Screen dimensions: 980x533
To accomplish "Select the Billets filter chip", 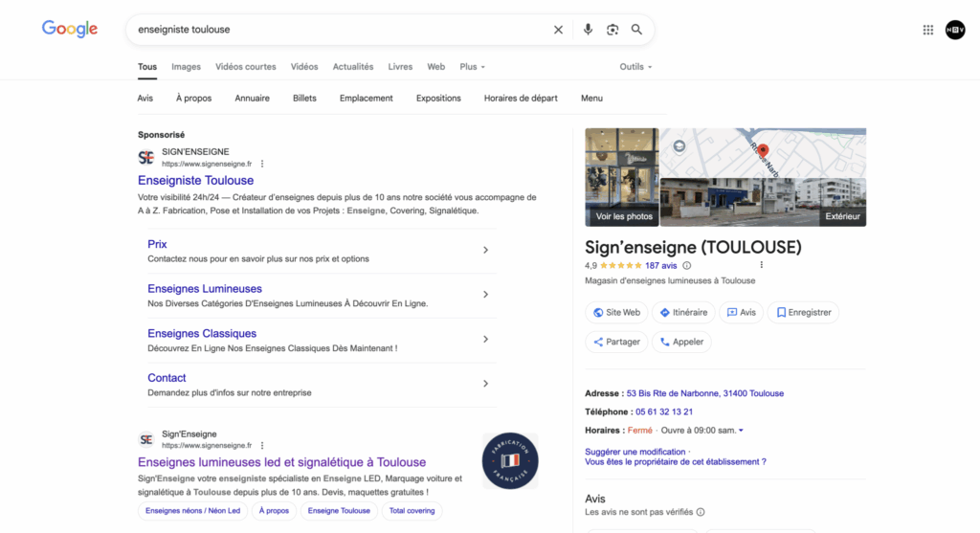I will (x=304, y=99).
